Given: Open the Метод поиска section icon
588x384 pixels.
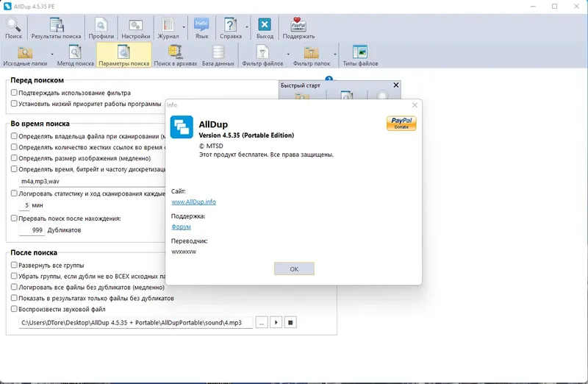Looking at the screenshot, I should point(76,56).
